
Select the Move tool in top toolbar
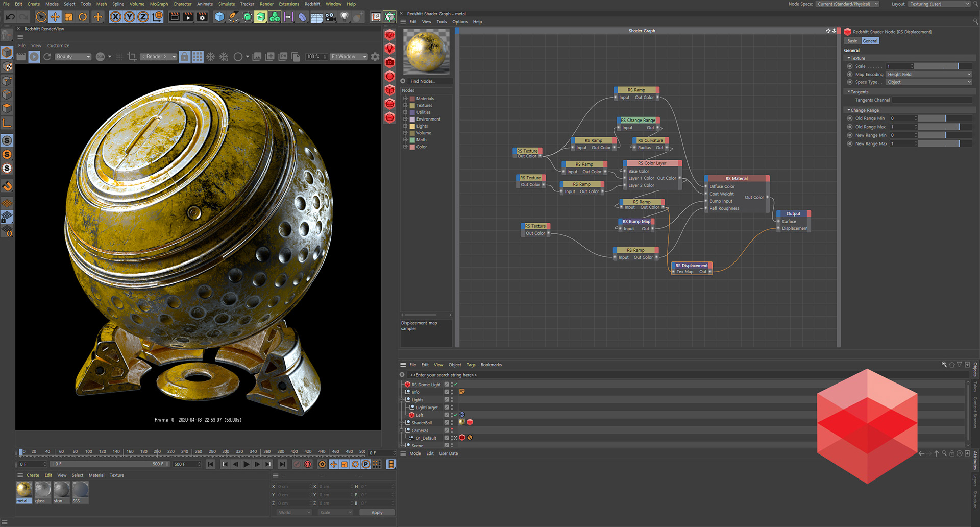click(55, 17)
